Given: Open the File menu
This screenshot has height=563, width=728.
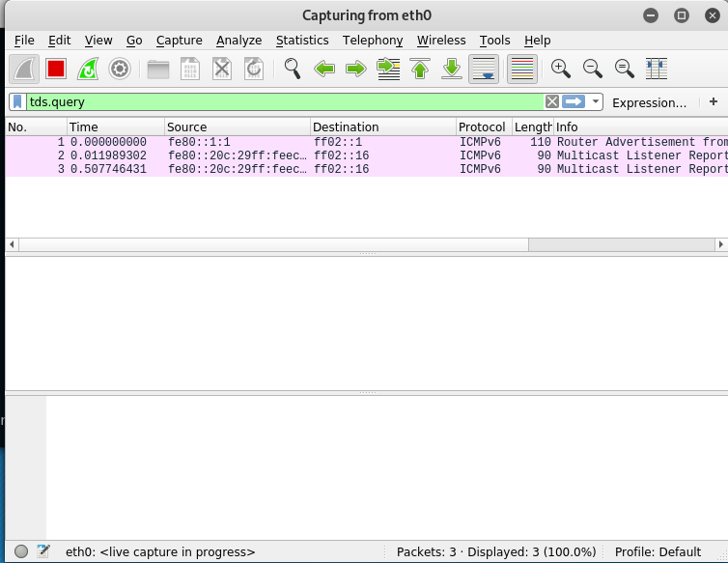Looking at the screenshot, I should 24,41.
